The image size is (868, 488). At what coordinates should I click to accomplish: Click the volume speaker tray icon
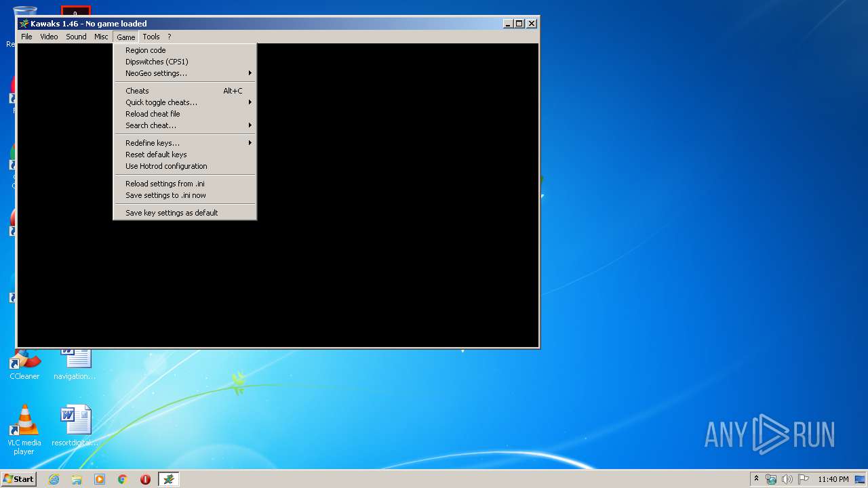787,479
